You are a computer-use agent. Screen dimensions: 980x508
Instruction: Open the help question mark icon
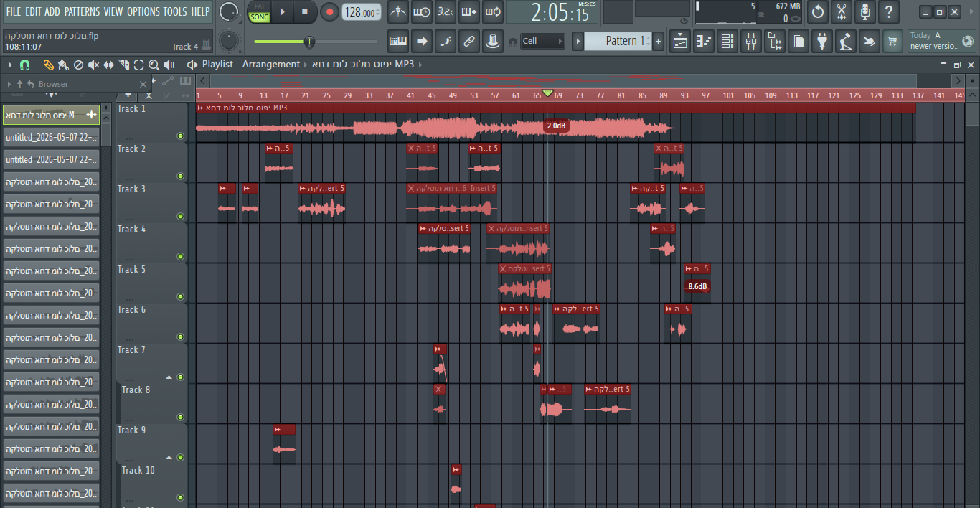tap(889, 12)
